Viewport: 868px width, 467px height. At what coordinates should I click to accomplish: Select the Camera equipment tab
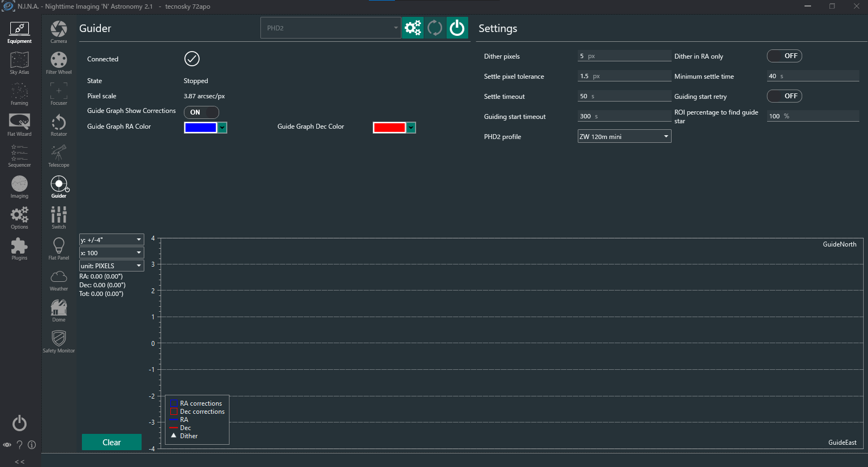point(59,33)
